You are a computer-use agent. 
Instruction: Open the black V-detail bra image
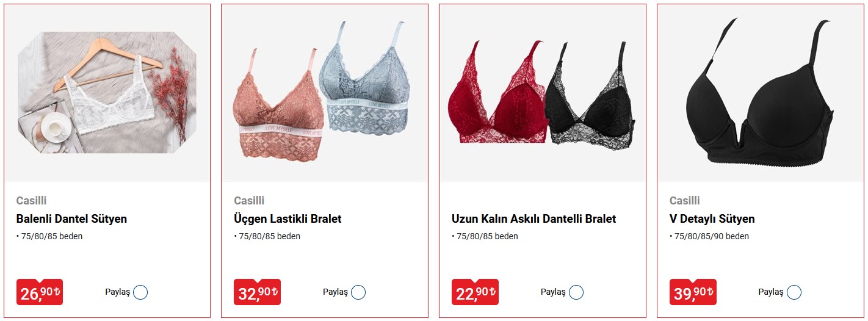[760, 93]
